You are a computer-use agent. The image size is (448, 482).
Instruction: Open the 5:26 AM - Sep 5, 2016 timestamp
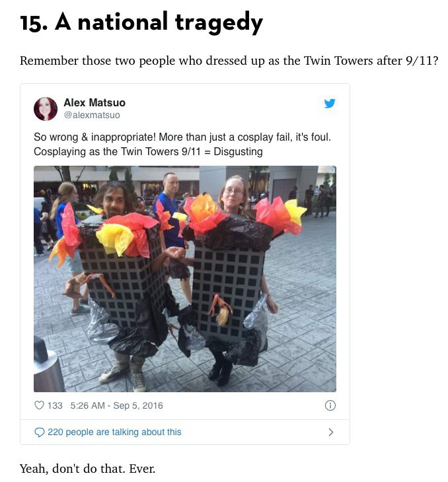(116, 405)
